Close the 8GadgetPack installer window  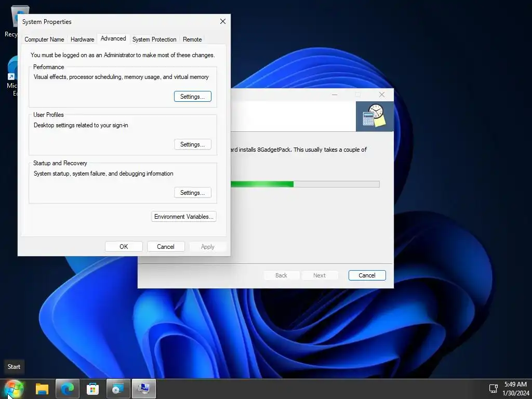[x=382, y=95]
